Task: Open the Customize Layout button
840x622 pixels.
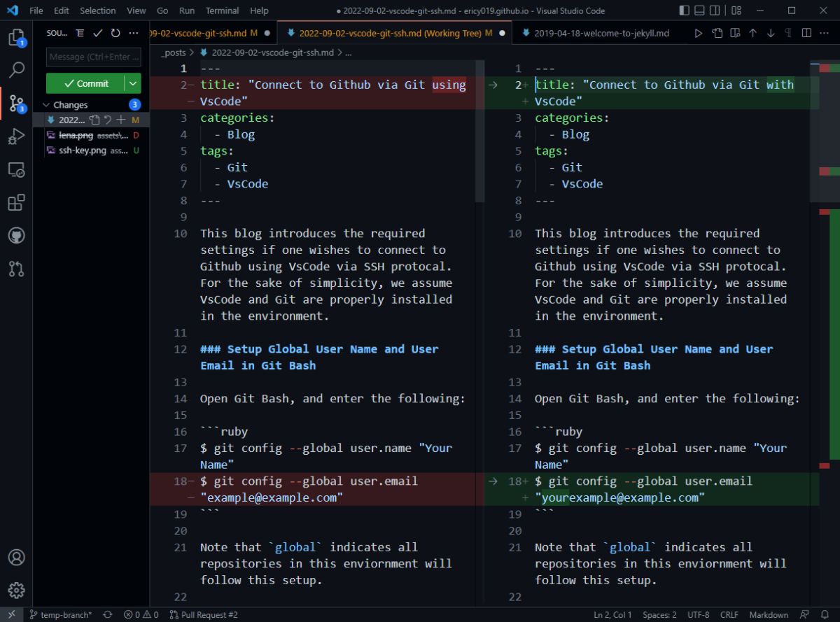Action: click(736, 10)
